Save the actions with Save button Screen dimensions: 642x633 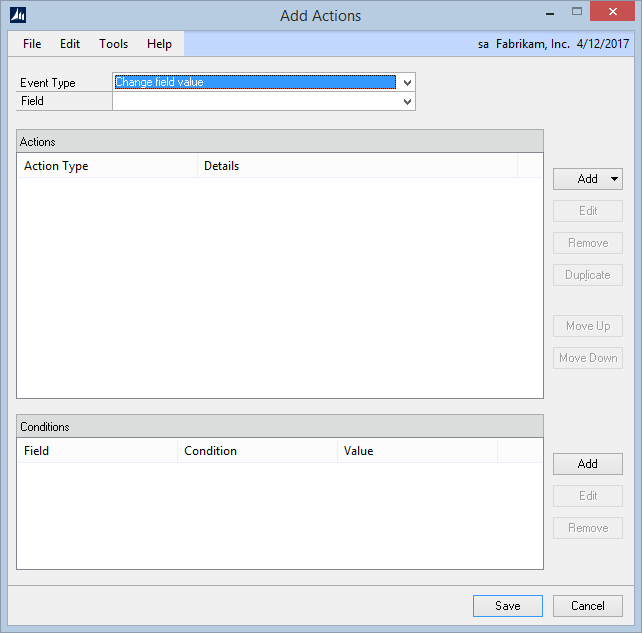point(508,606)
